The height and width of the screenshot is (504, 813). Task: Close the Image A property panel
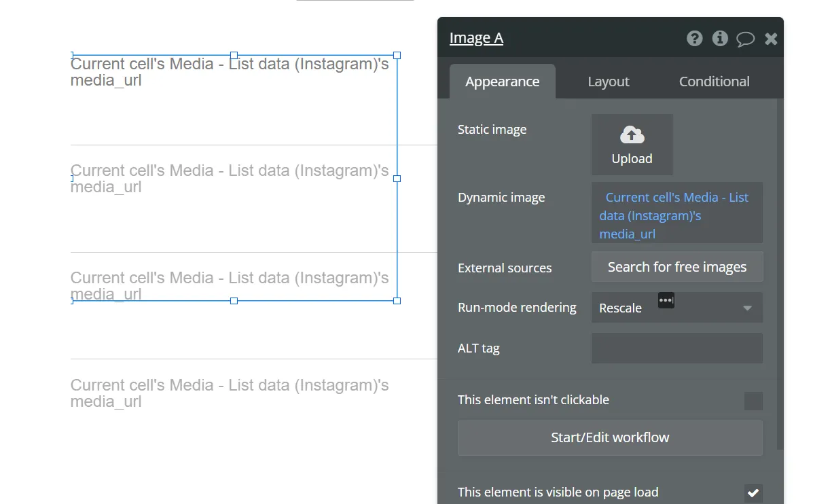[x=771, y=39]
